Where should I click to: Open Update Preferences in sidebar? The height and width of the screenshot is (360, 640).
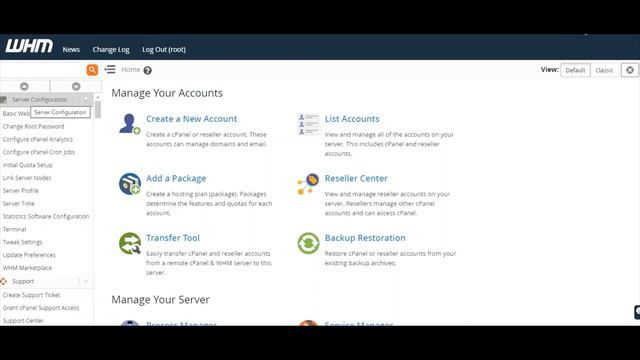[x=29, y=255]
